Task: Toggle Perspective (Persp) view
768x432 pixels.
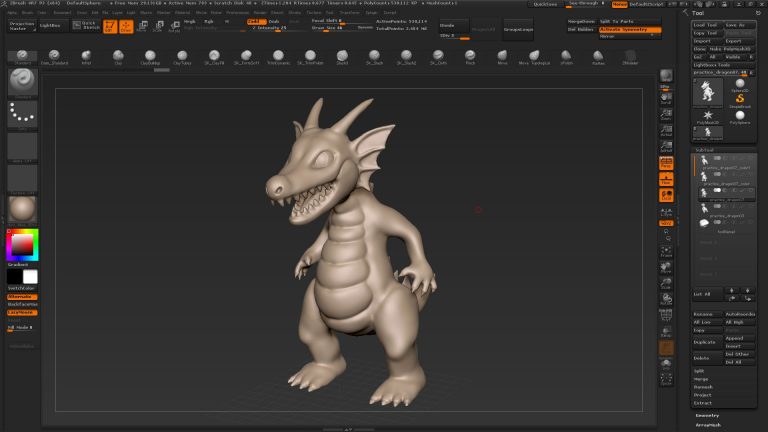Action: point(666,163)
